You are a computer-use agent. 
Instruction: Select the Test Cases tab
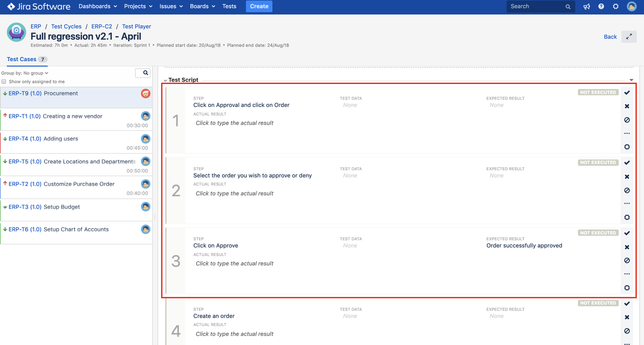(22, 59)
